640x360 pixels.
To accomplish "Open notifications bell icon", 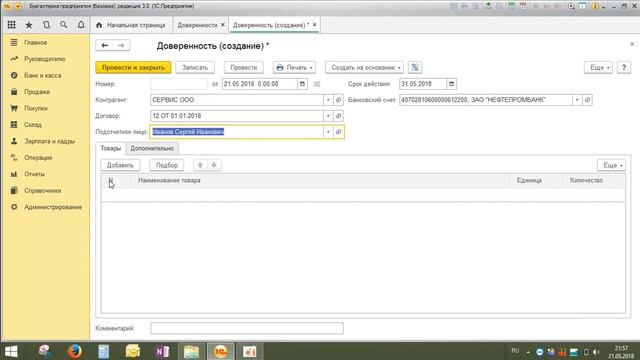I will pyautogui.click(x=81, y=25).
